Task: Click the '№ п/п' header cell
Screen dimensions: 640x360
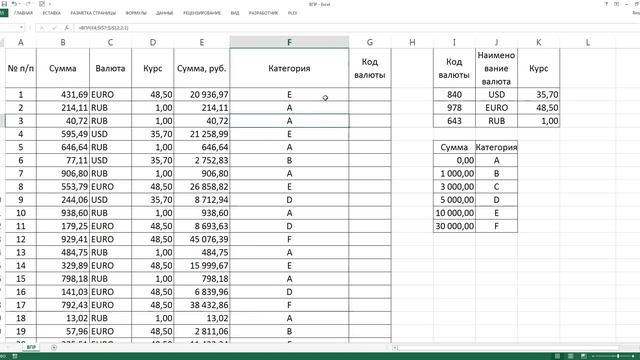Action: point(20,68)
